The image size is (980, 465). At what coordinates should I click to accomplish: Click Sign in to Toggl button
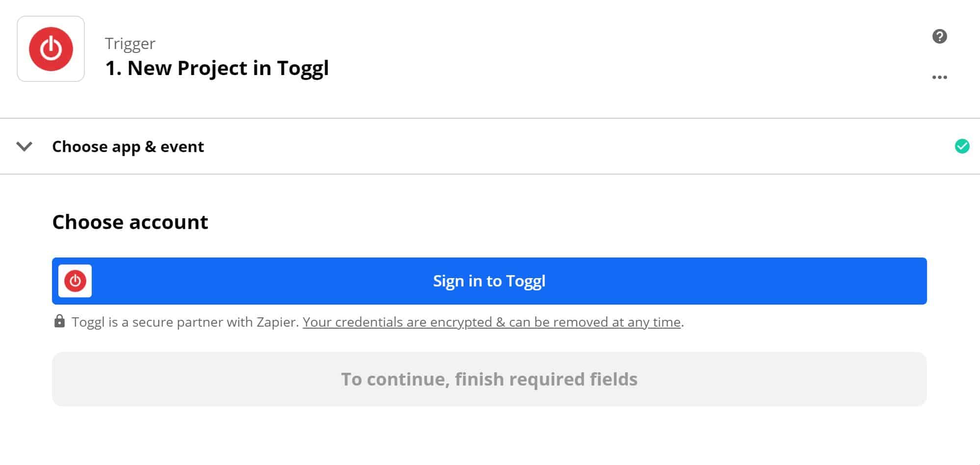[x=489, y=281]
